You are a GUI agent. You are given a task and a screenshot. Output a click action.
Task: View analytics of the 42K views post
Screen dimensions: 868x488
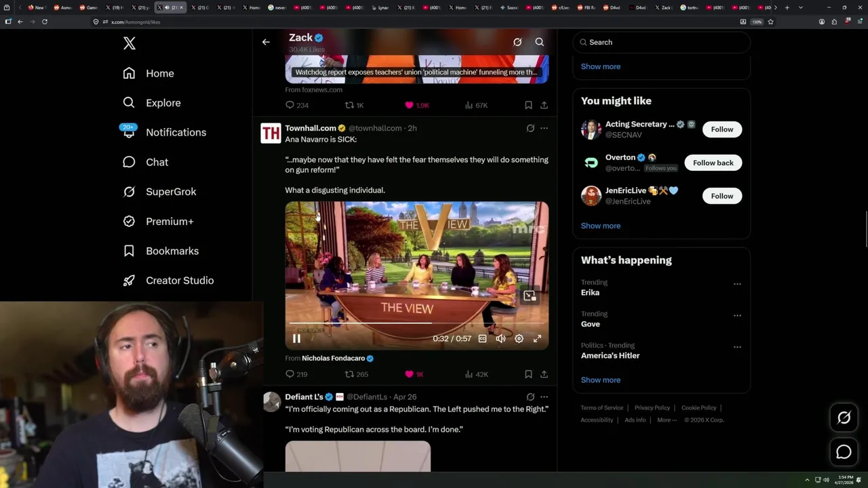(x=476, y=374)
